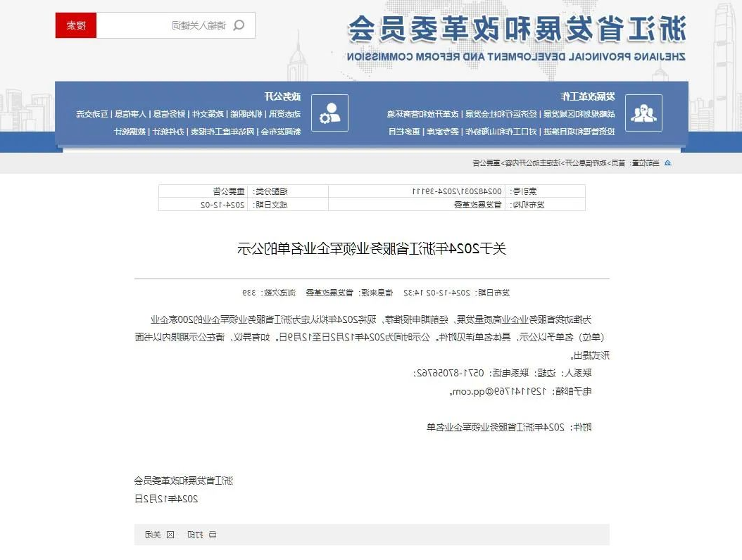Go to 投资管理和项目推进
742x560 pixels.
[x=579, y=132]
